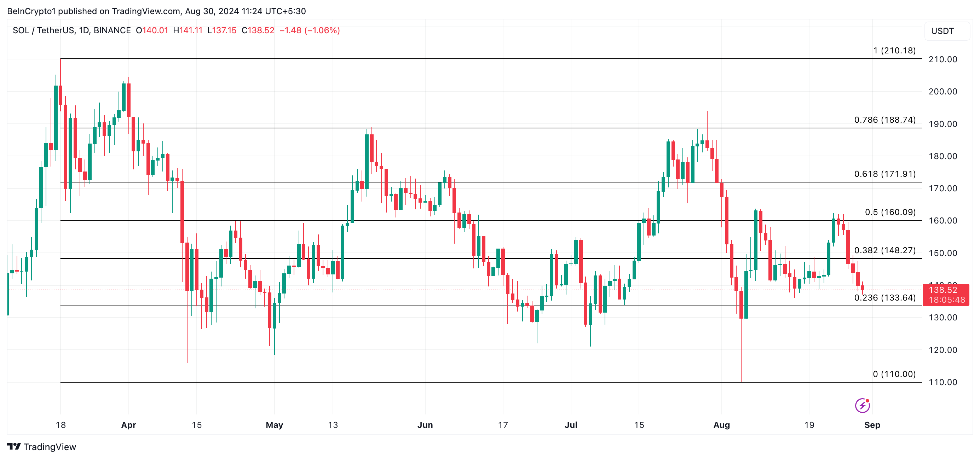Click the purple lightning flash icon
980x459 pixels.
[x=862, y=405]
